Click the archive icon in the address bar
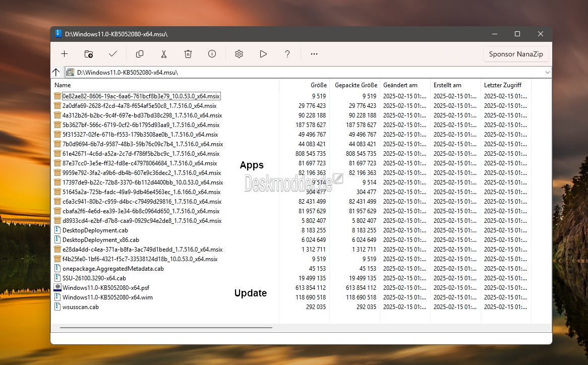 [70, 72]
